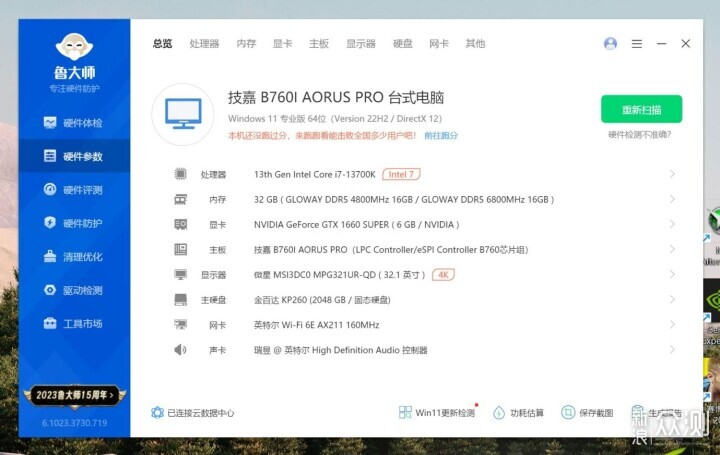Open 清理优化 in the sidebar
Image resolution: width=720 pixels, height=455 pixels.
click(x=74, y=257)
